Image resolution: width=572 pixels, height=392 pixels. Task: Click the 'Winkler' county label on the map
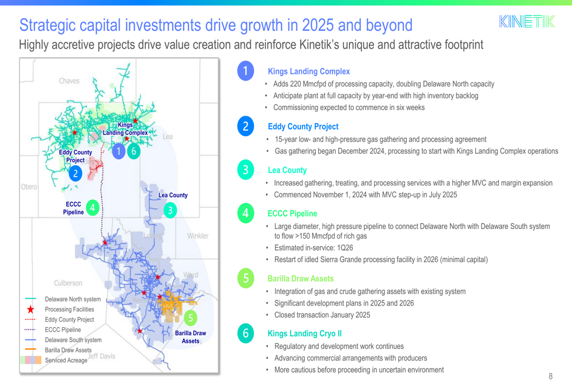click(198, 236)
